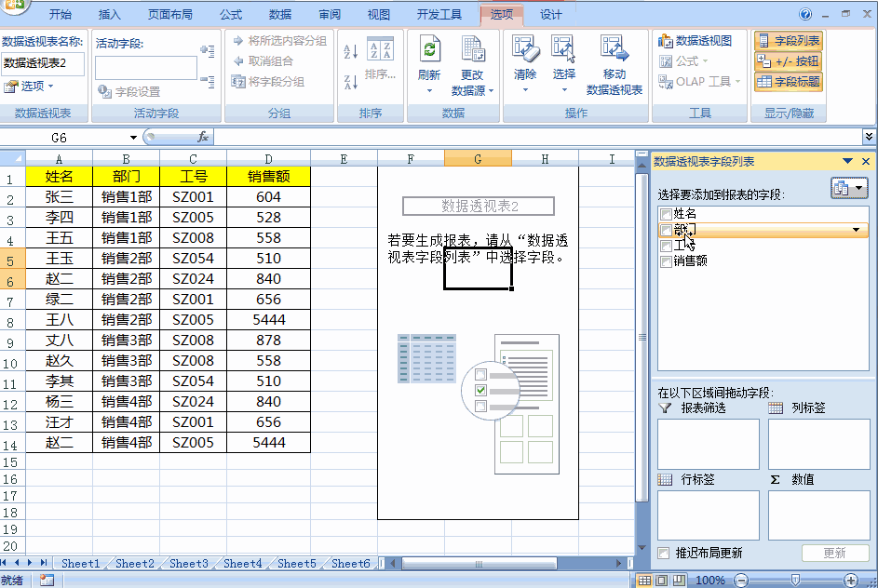878x588 pixels.
Task: Adjust the zoom slider handle
Action: click(795, 581)
